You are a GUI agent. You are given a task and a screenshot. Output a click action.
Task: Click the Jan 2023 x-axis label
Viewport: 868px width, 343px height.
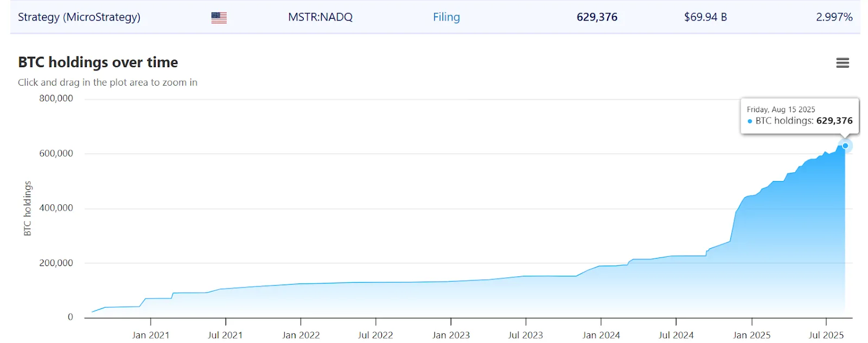[451, 335]
